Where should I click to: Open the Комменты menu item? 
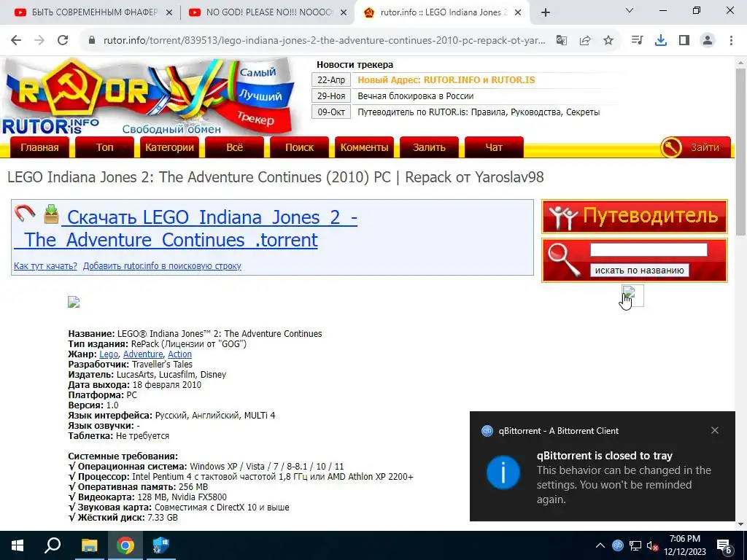(x=364, y=147)
